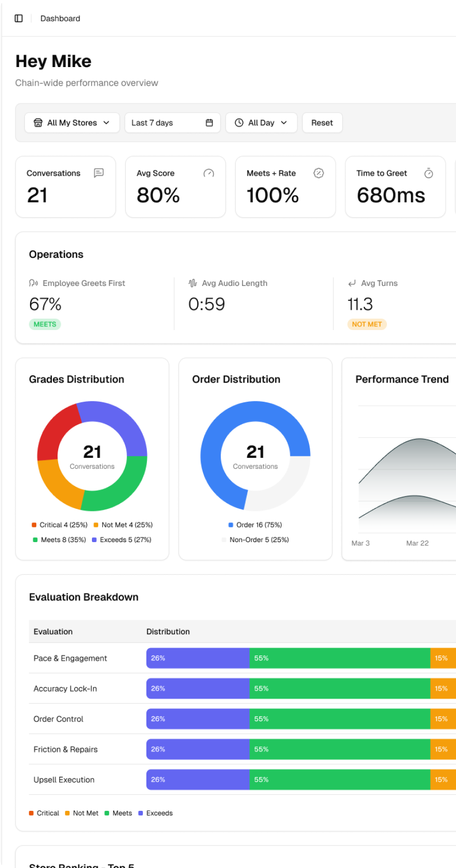The width and height of the screenshot is (456, 868).
Task: Click the calendar icon in date filter
Action: pos(209,123)
